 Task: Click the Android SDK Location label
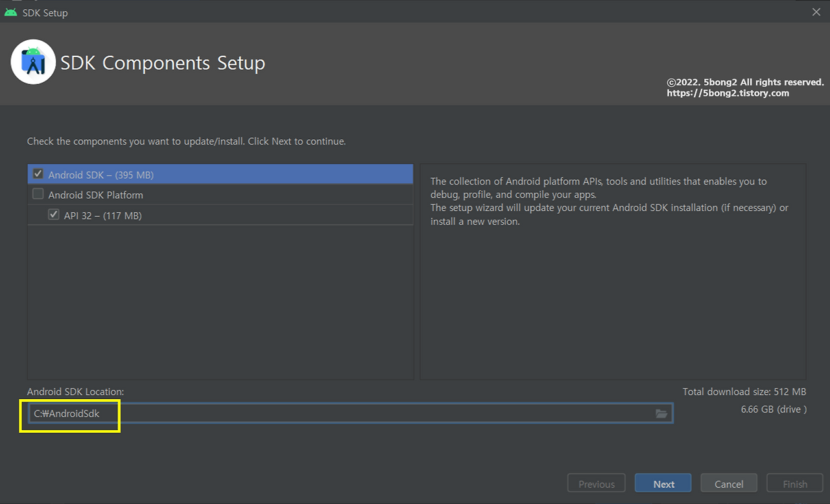coord(75,392)
